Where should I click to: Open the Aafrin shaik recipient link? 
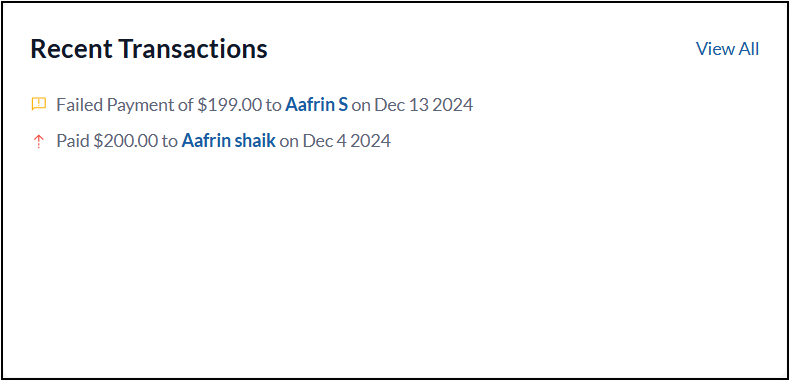click(x=229, y=141)
